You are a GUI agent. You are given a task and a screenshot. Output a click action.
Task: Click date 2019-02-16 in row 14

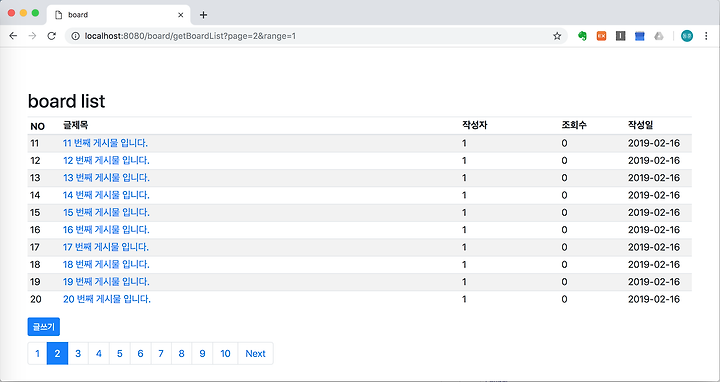654,195
